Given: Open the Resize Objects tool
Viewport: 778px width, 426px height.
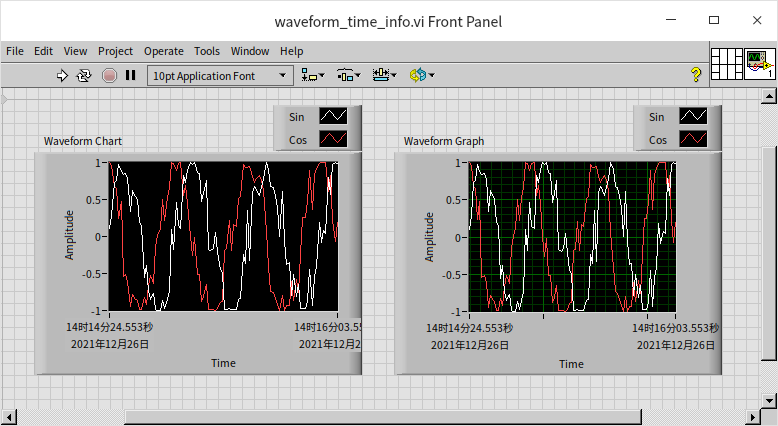Looking at the screenshot, I should tap(384, 75).
